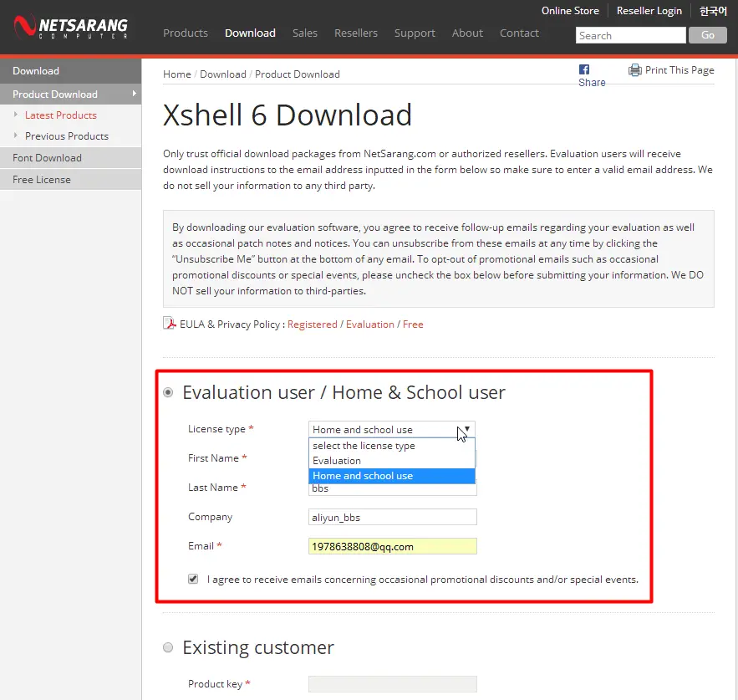738x700 pixels.
Task: Select Evaluation user / Home & School radio
Action: coord(168,392)
